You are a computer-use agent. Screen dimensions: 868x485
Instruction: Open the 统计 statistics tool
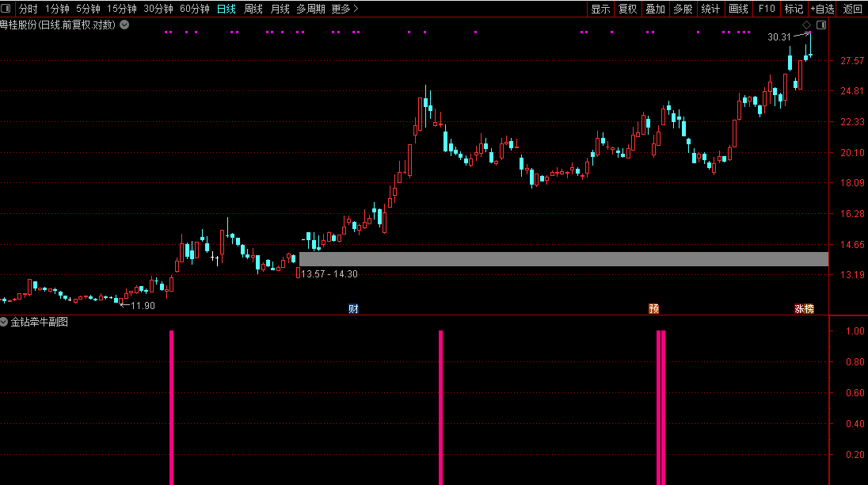[x=710, y=9]
